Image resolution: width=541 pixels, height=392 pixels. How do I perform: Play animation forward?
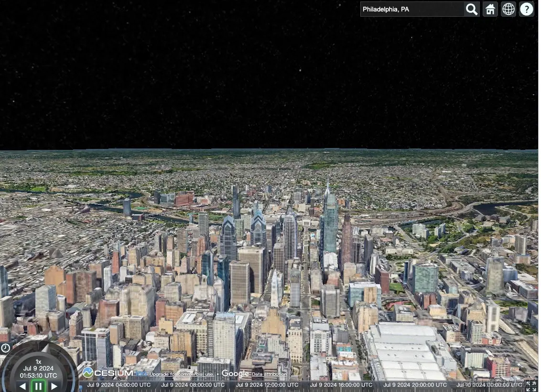point(54,386)
